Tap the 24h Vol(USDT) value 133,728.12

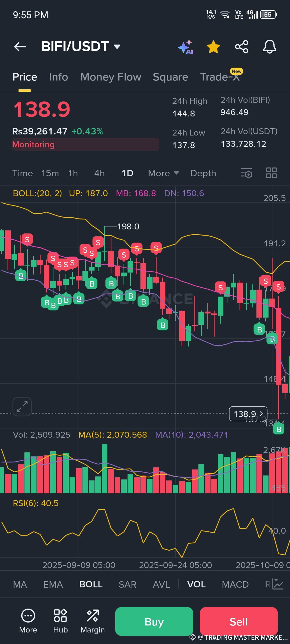coord(243,144)
